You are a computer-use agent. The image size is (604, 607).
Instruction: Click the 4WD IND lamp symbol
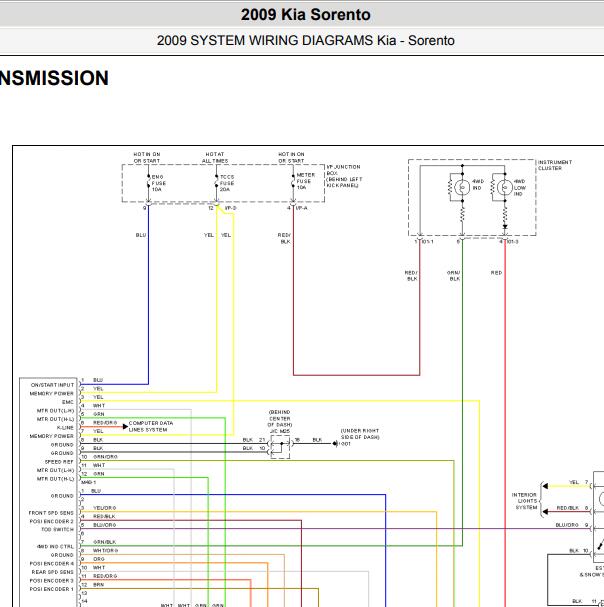pos(462,187)
